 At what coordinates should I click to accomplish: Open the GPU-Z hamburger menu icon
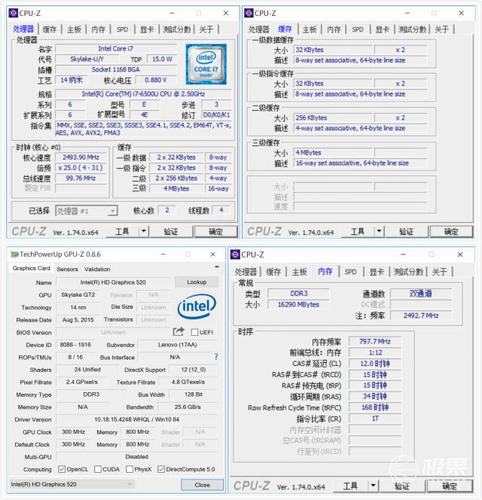tap(217, 267)
